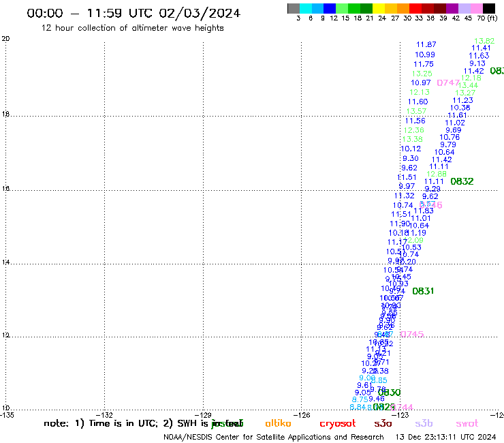Click the longitude axis label -129

point(203,415)
